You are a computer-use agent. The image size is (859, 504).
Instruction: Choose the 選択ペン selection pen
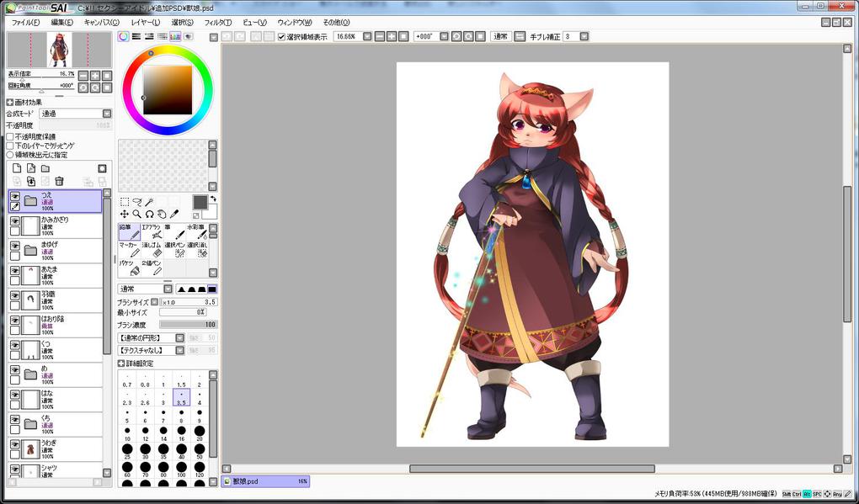[174, 250]
